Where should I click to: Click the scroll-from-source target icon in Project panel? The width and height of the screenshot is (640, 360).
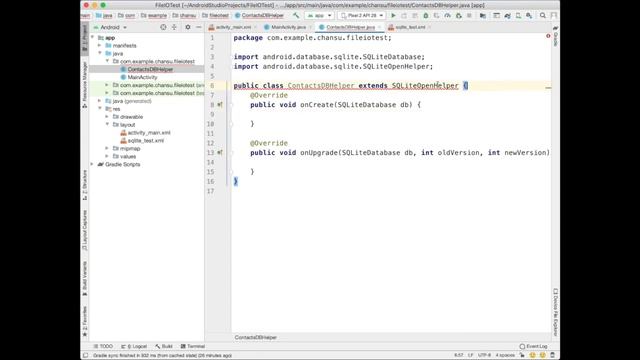pyautogui.click(x=163, y=27)
